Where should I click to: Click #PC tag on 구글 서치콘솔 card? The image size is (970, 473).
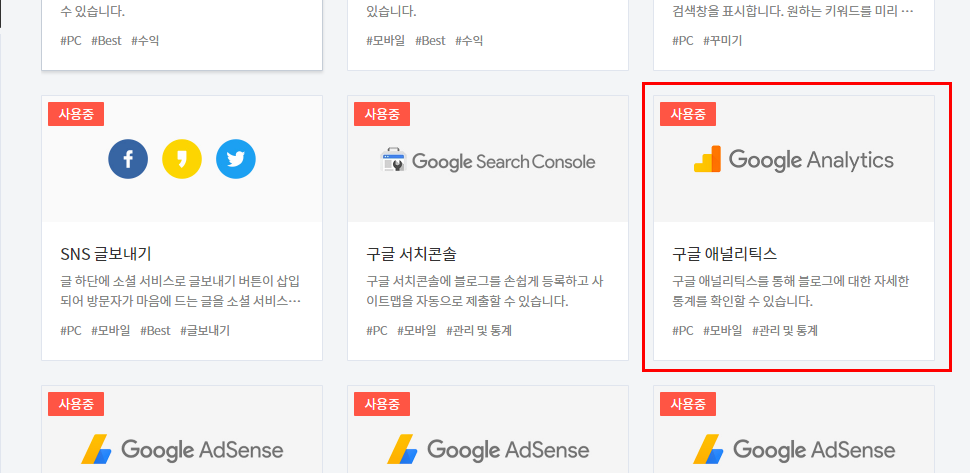point(377,331)
